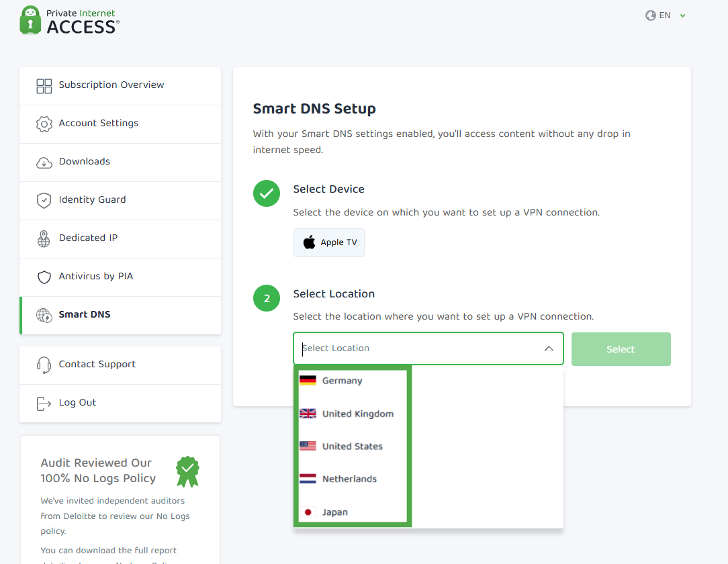The width and height of the screenshot is (728, 564).
Task: Click the Antivirus by PIA shield icon
Action: pos(44,277)
